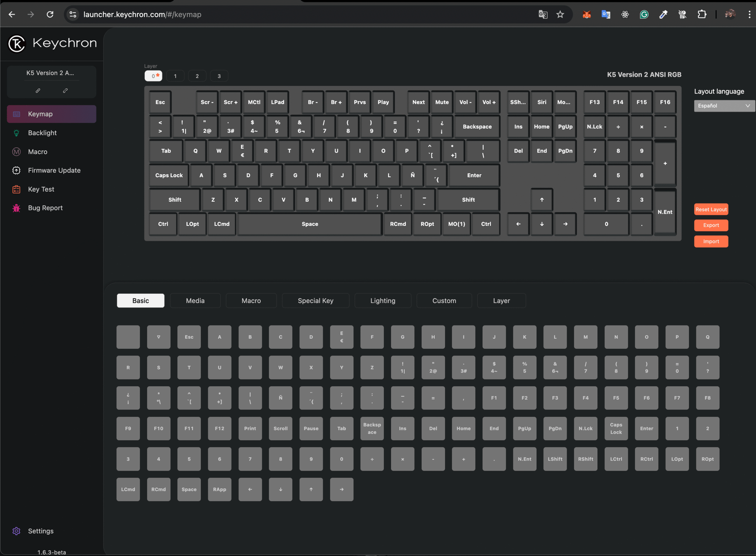Select the N.Ent numpad key on layout
The width and height of the screenshot is (756, 556).
pyautogui.click(x=665, y=212)
